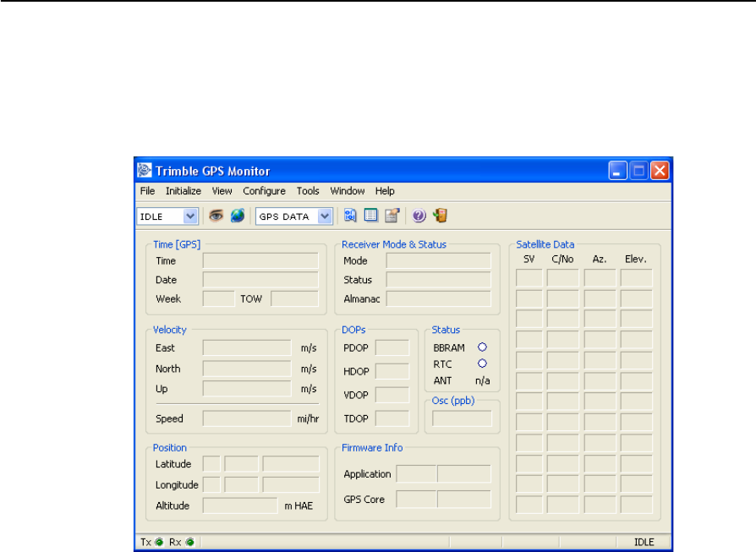This screenshot has height=552, width=756.
Task: Click the Mode field in Receiver Mode
Action: click(x=438, y=261)
